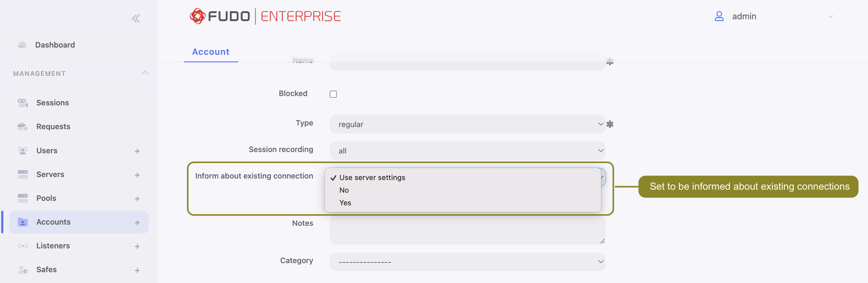Click the Sessions camera icon

23,103
